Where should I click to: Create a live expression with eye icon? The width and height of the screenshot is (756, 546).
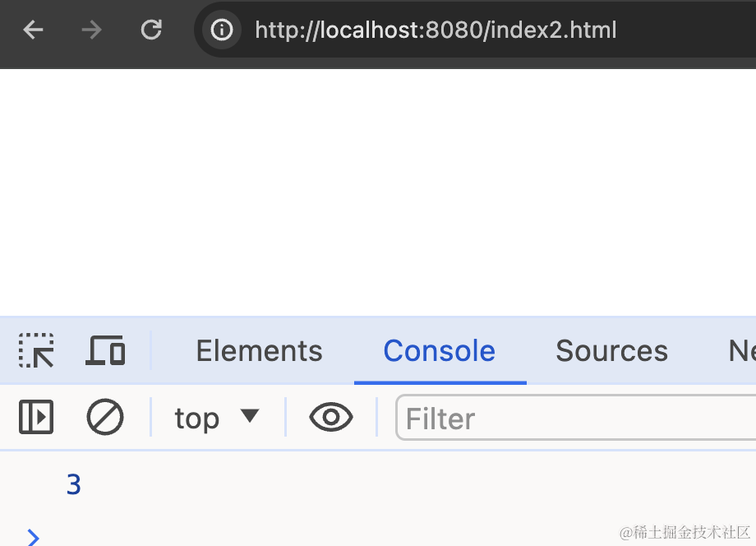point(330,417)
